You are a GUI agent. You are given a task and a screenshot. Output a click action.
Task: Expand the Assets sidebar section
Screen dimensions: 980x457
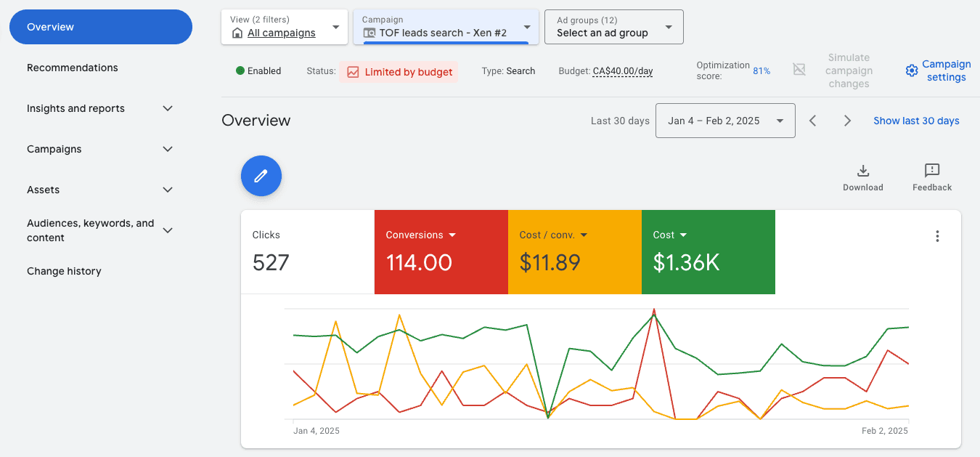pyautogui.click(x=168, y=190)
